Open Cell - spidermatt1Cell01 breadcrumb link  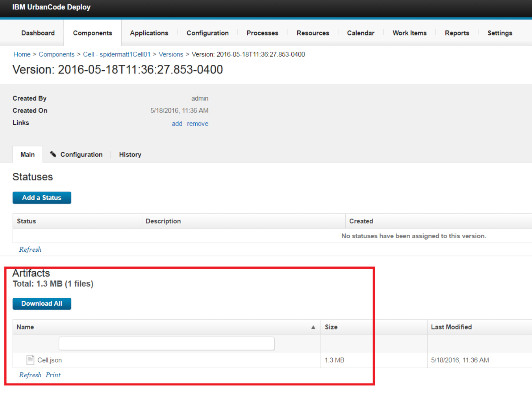(x=116, y=54)
